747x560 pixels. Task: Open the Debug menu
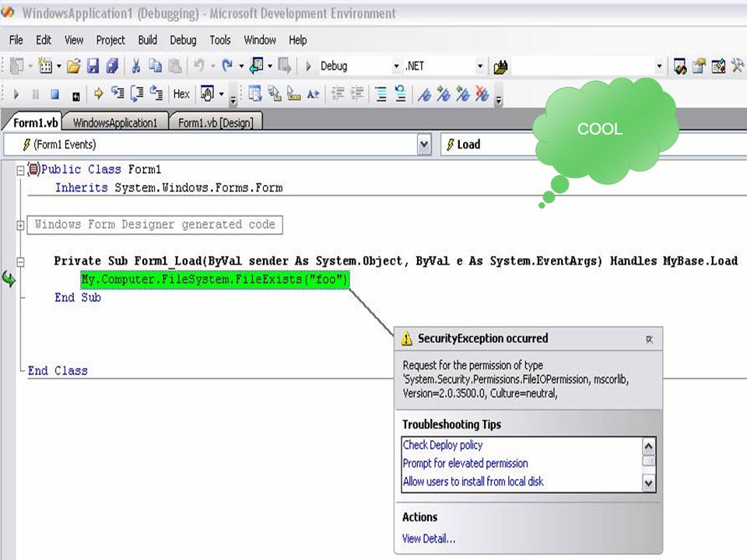[184, 40]
